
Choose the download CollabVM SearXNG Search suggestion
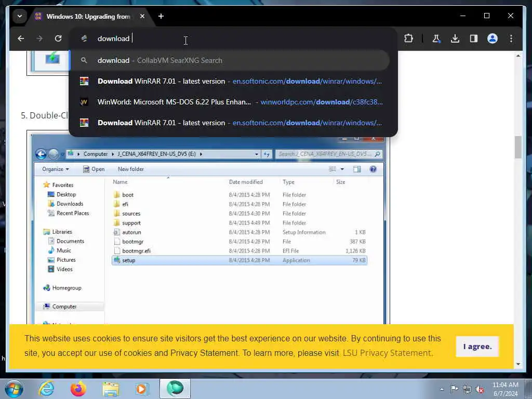pyautogui.click(x=230, y=60)
